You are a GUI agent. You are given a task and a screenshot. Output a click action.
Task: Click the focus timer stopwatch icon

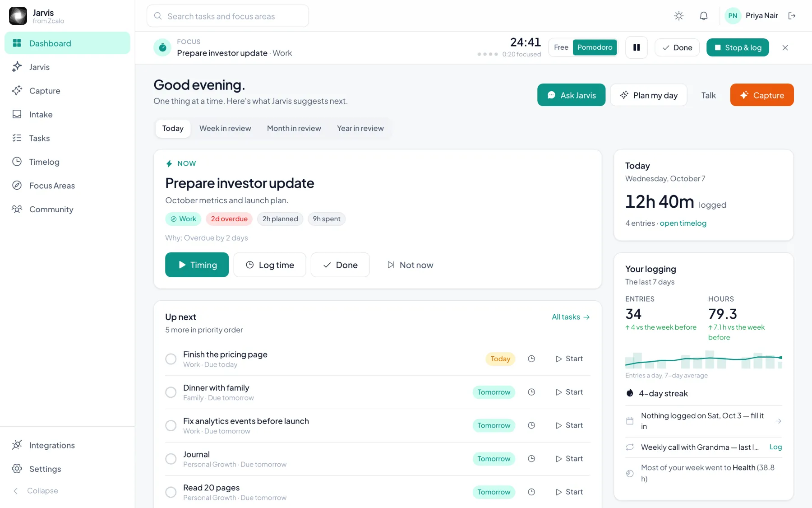click(x=162, y=47)
